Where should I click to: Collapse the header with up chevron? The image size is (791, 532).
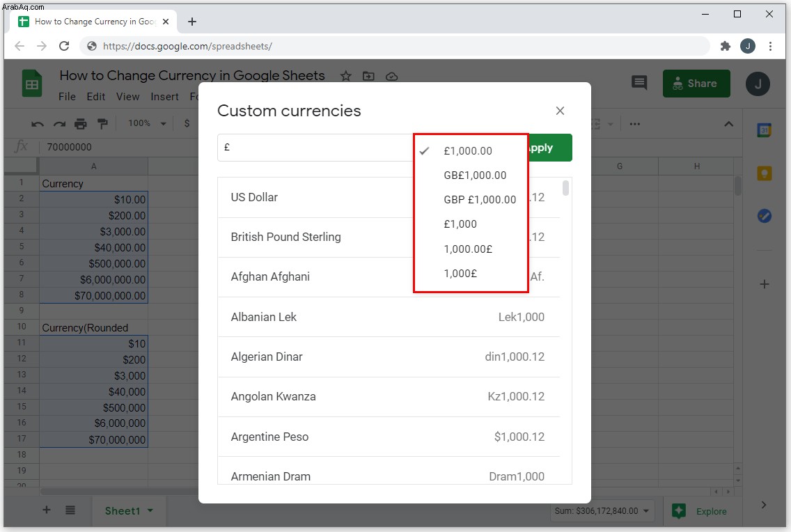click(x=728, y=124)
